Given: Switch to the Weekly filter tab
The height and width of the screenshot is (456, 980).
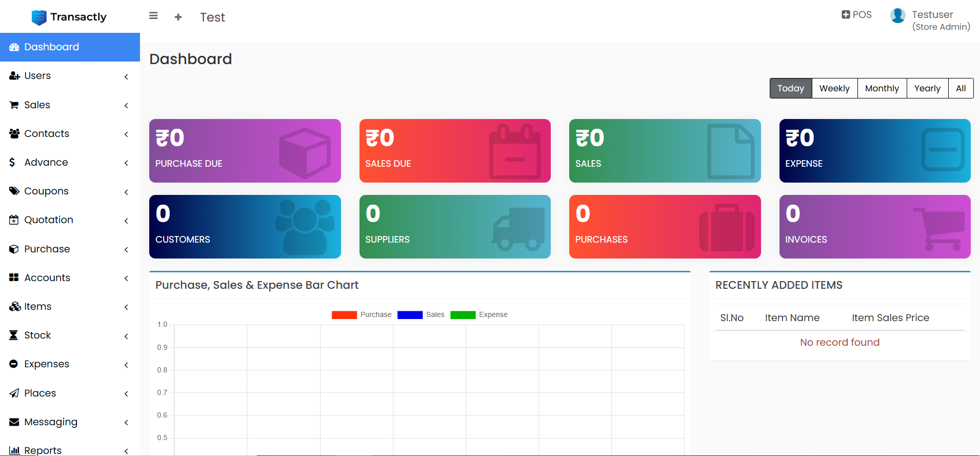Looking at the screenshot, I should [834, 88].
